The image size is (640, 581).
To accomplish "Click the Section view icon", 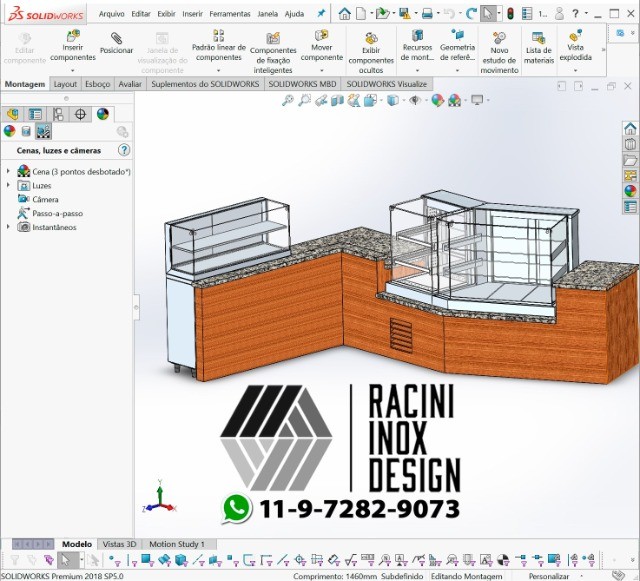I will pos(337,100).
